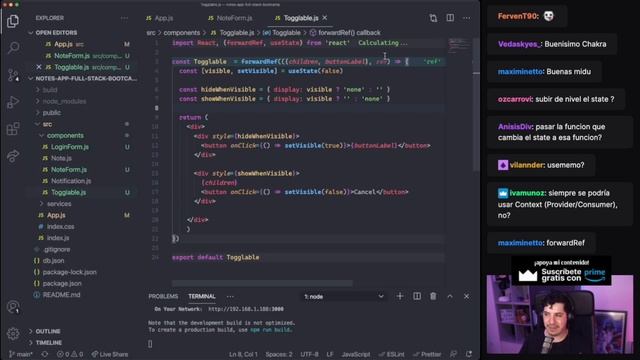
Task: Click the main branch indicator in status bar
Action: tap(21, 354)
